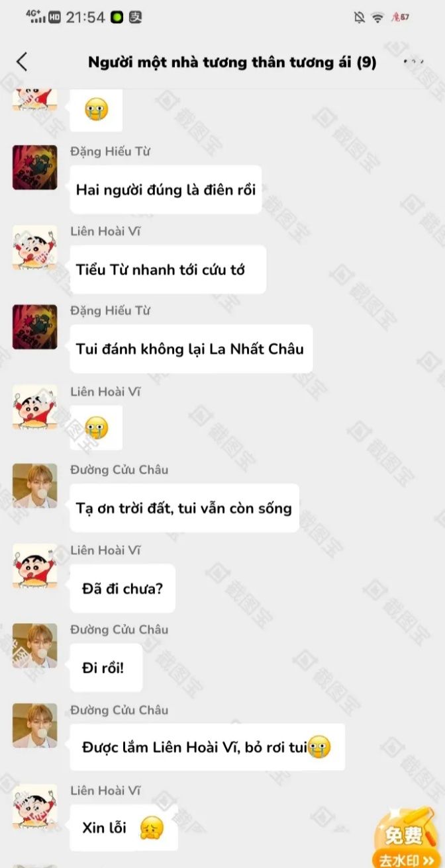Tap the message 'Đã đi chưa?'
The height and width of the screenshot is (868, 445).
(x=123, y=588)
